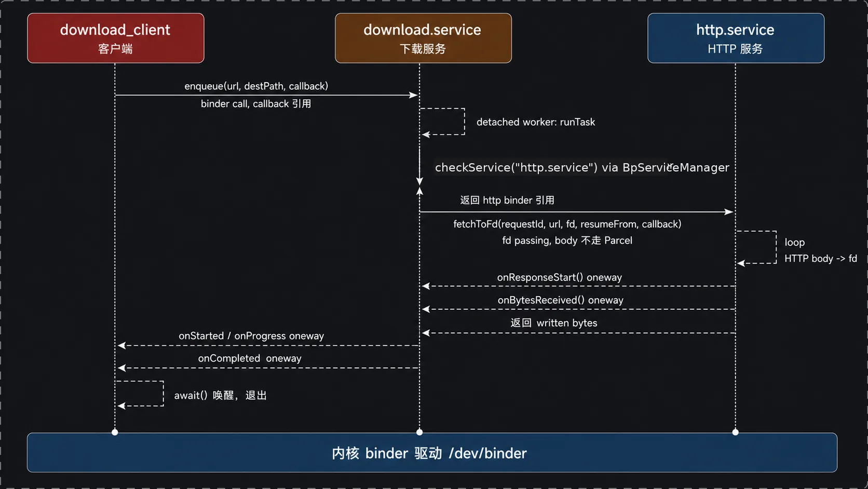Click the await() 唤醒，退出 label
The height and width of the screenshot is (489, 868).
[221, 395]
